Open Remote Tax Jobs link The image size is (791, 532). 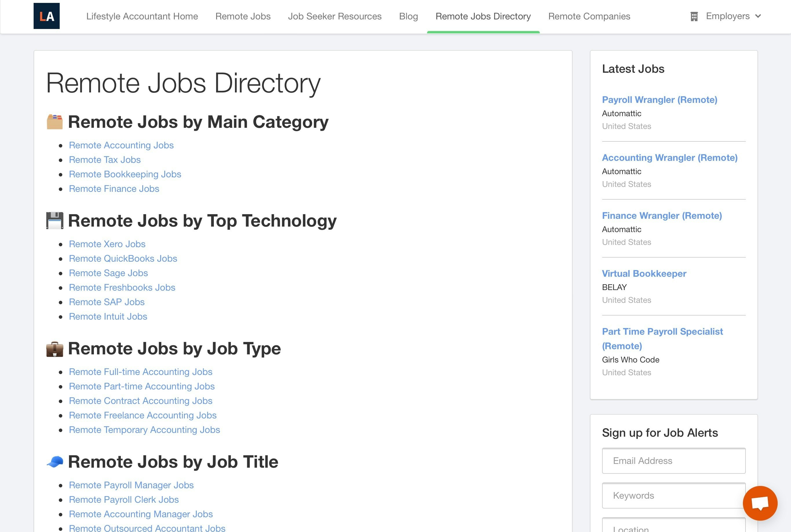pos(105,160)
